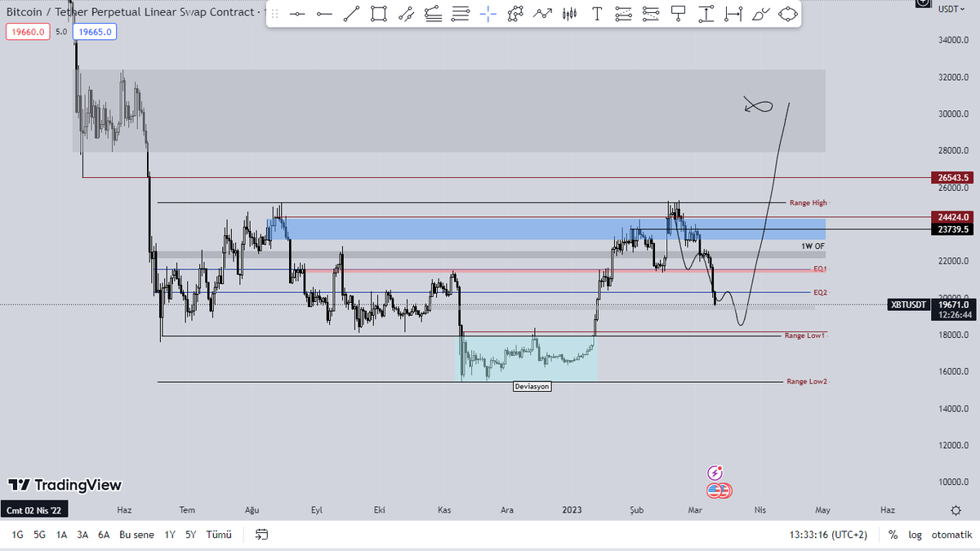Select the horizontal ray drawing tool
This screenshot has width=980, height=551.
(324, 14)
